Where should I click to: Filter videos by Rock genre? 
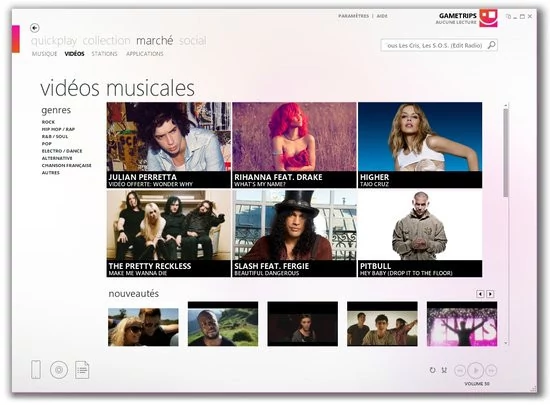pos(48,122)
